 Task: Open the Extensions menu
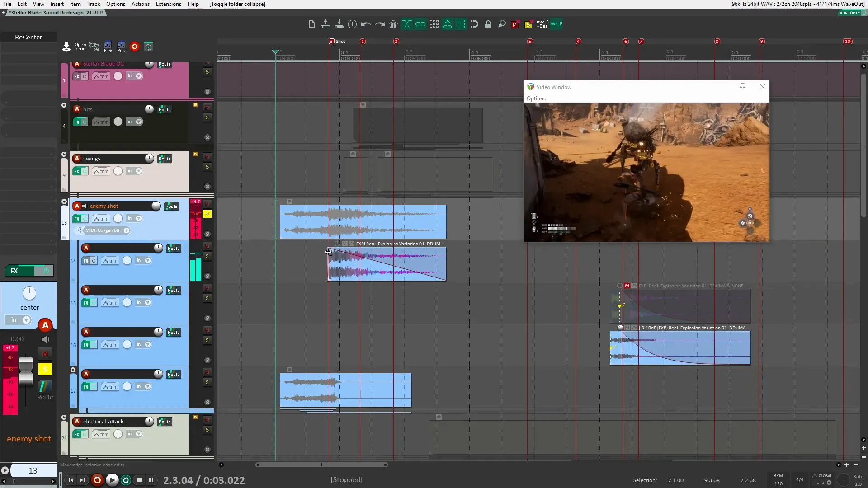coord(168,4)
